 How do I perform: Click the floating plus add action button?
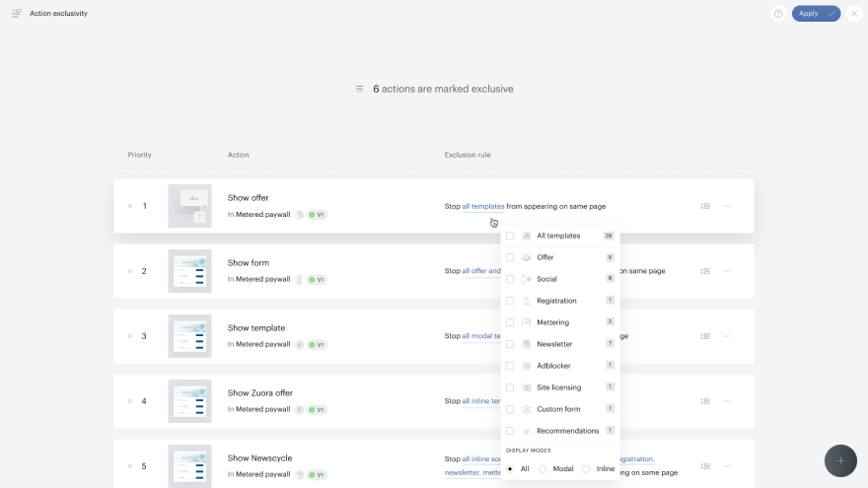[x=840, y=460]
